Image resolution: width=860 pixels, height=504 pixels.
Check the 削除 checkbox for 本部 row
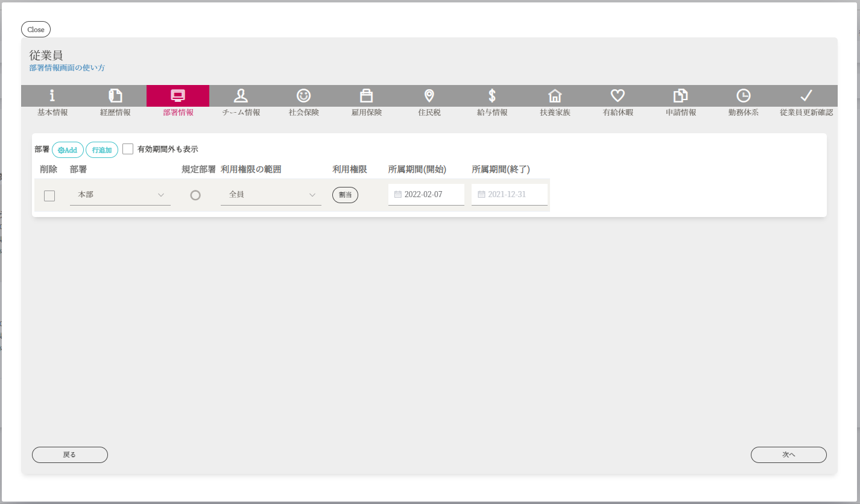[x=49, y=195]
